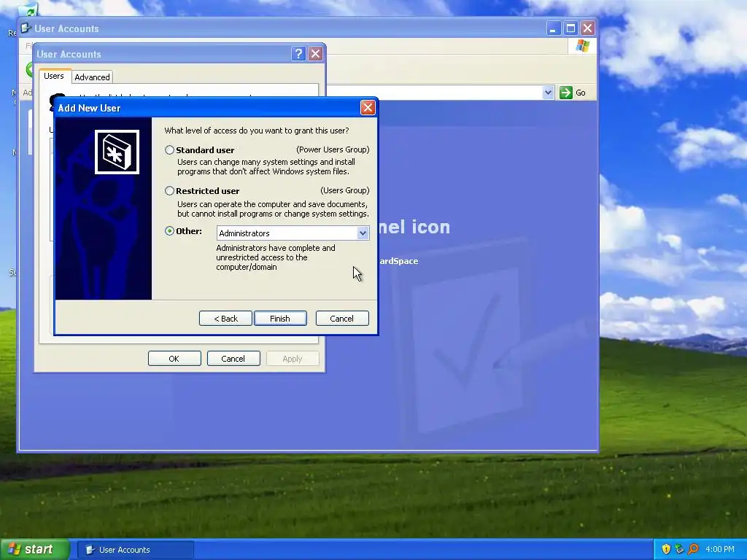Click the green Go arrow button
747x560 pixels.
click(565, 93)
